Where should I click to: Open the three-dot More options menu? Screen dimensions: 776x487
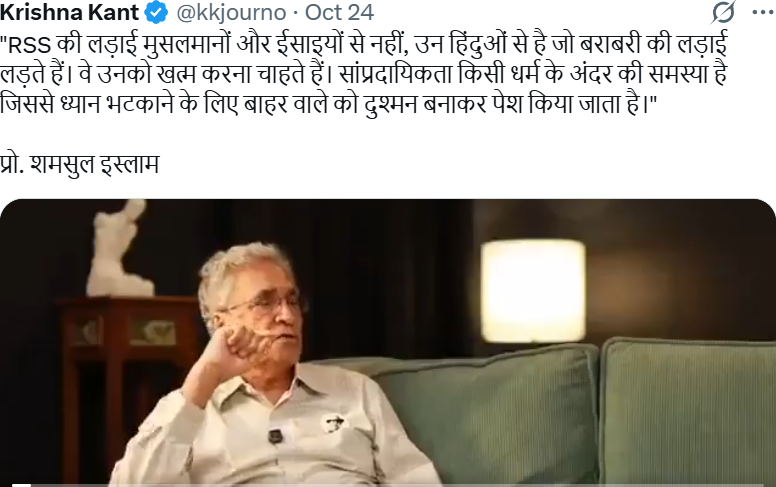pyautogui.click(x=763, y=12)
